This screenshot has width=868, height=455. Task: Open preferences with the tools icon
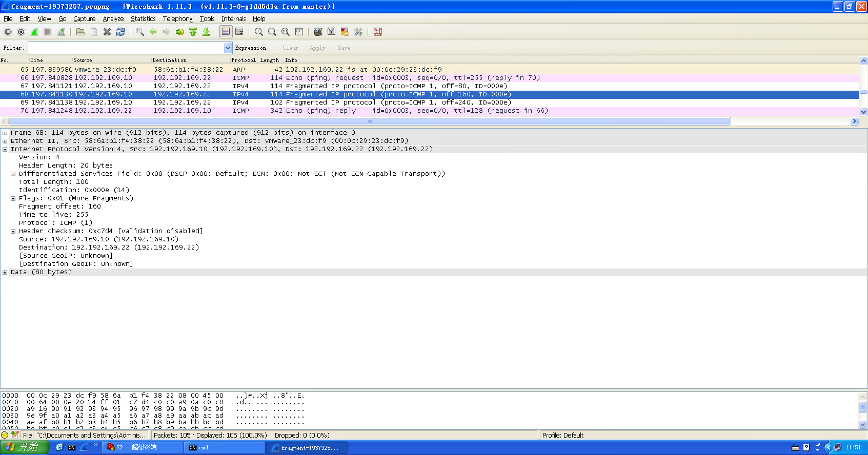[x=358, y=32]
